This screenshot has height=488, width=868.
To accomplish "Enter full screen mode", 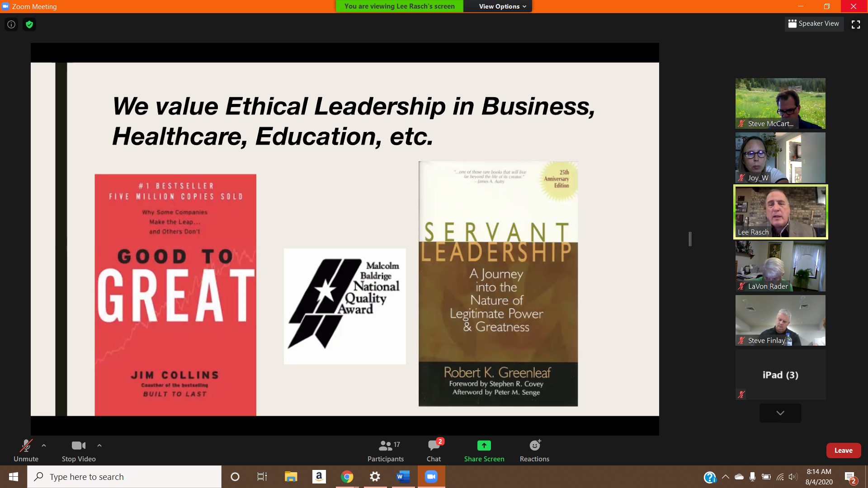I will click(856, 24).
